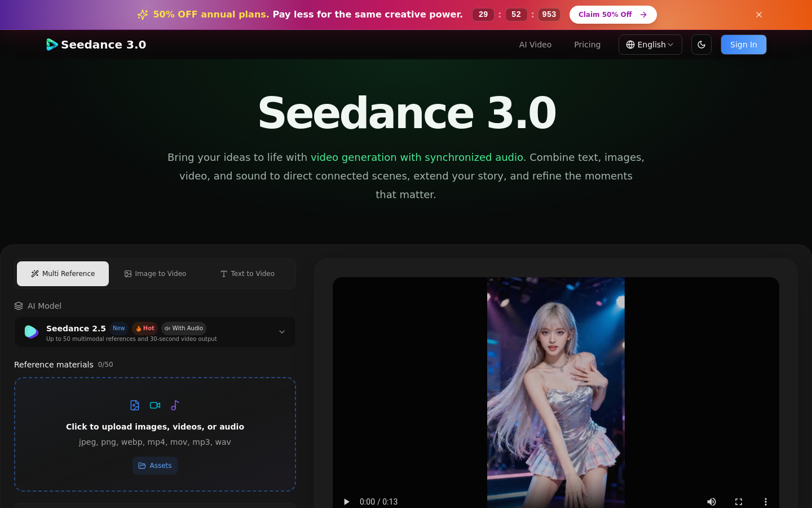This screenshot has height=508, width=812.
Task: Open the English language dropdown
Action: point(650,45)
